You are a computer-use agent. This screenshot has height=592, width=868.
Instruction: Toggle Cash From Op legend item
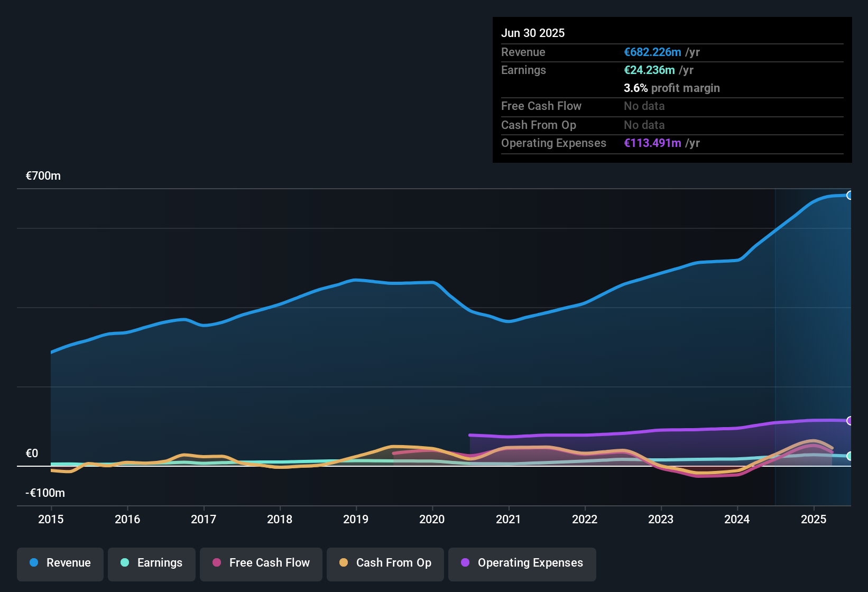pyautogui.click(x=385, y=563)
